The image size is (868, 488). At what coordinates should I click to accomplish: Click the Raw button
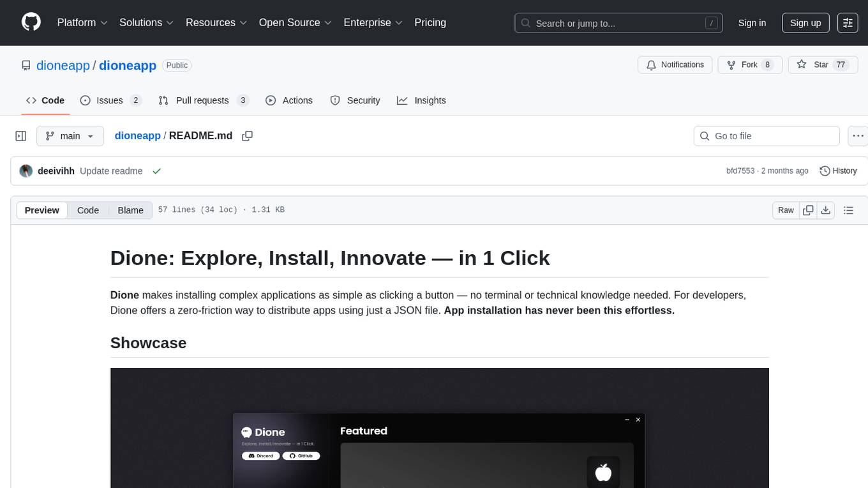click(786, 210)
